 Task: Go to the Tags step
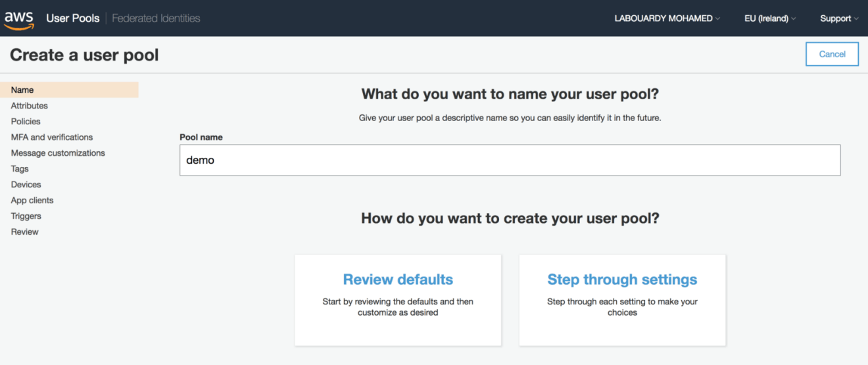(20, 169)
